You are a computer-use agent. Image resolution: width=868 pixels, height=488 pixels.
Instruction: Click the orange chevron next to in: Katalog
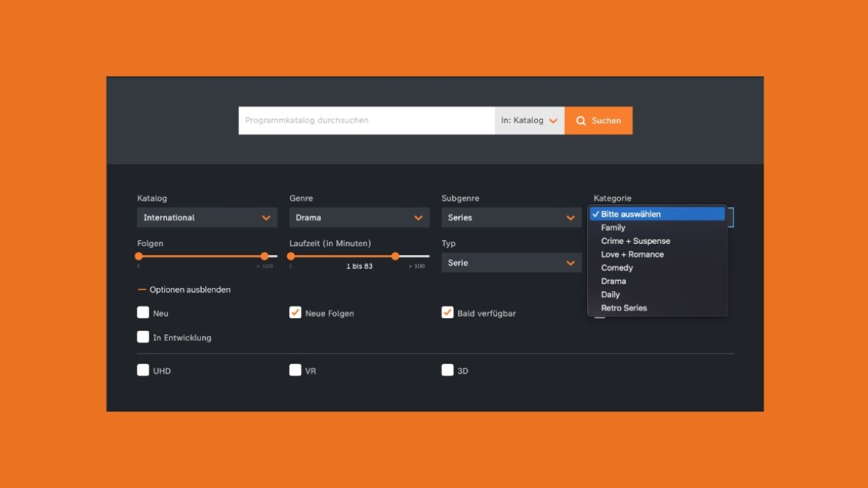[553, 121]
